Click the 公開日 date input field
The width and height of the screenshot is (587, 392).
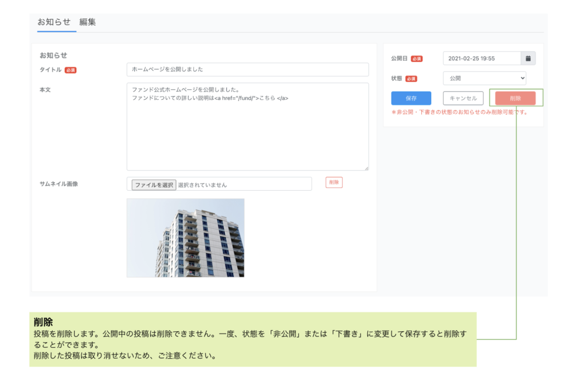coord(482,58)
